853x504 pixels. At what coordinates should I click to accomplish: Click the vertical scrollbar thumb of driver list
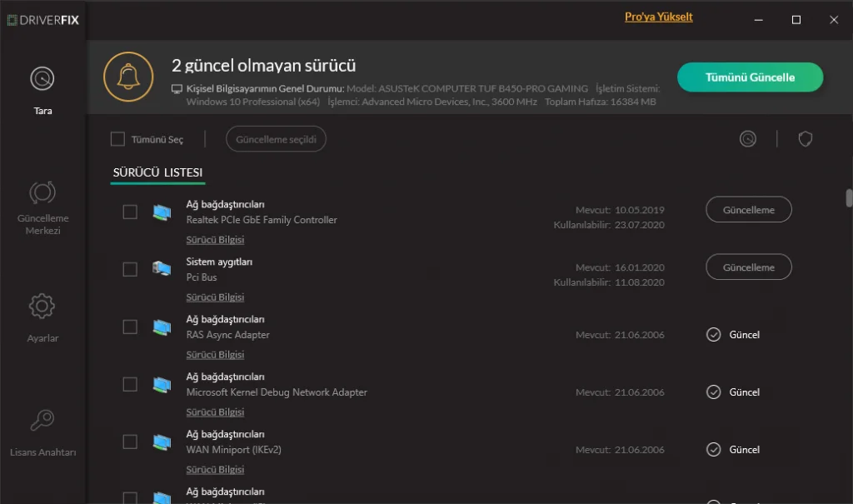coord(849,198)
